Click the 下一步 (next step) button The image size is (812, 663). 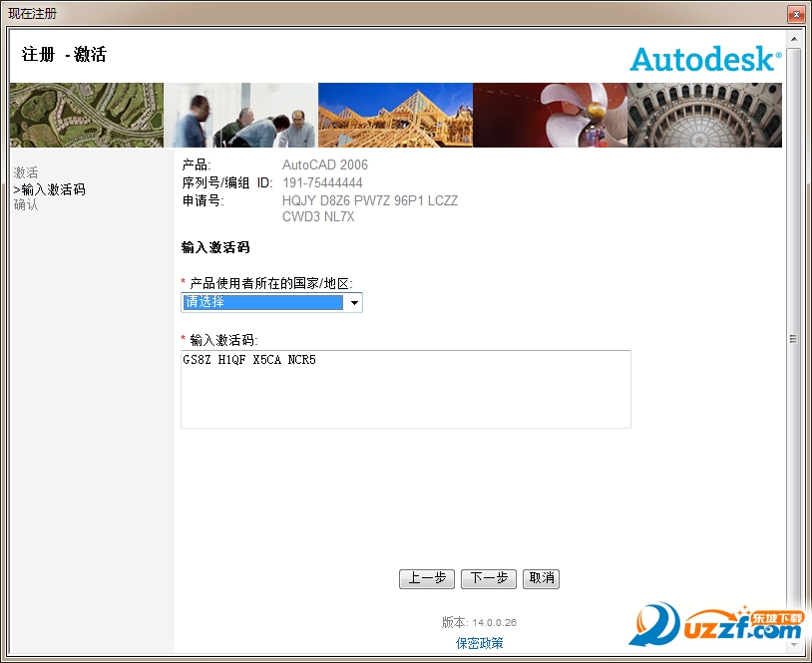[x=489, y=578]
